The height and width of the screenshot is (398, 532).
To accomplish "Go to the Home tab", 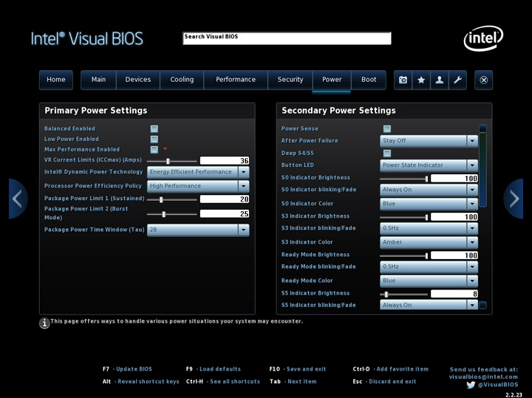I will click(x=56, y=80).
